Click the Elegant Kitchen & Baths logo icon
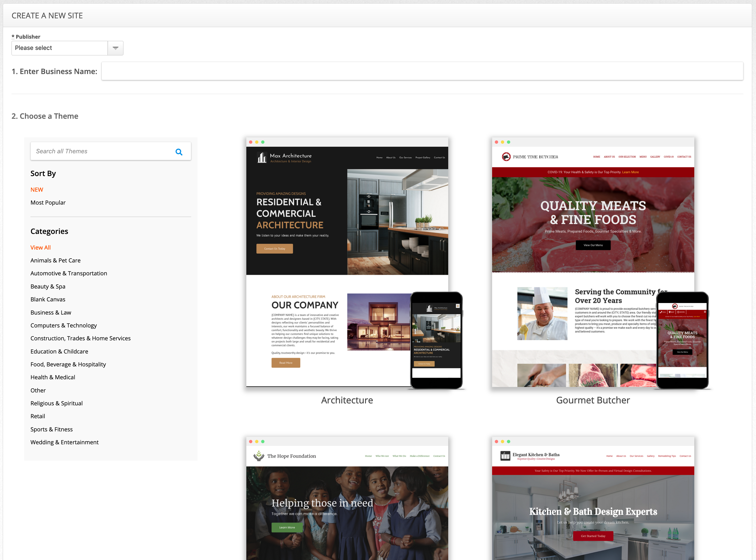Image resolution: width=756 pixels, height=560 pixels. pos(505,456)
